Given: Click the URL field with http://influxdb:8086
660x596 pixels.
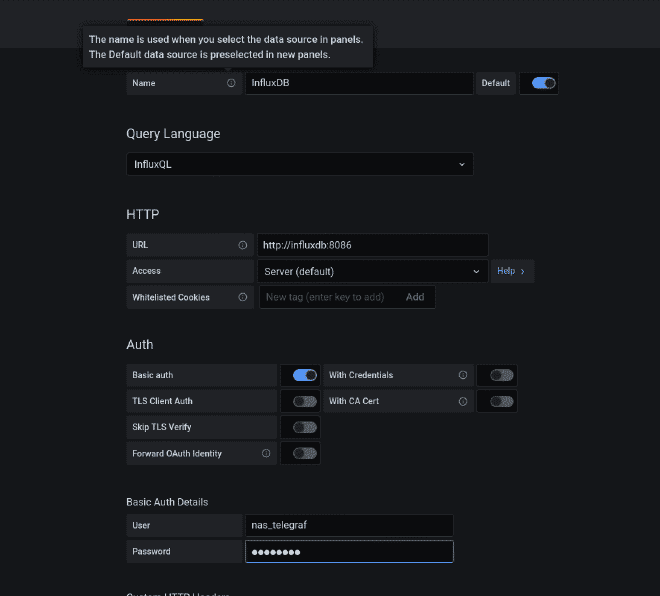Looking at the screenshot, I should point(373,245).
